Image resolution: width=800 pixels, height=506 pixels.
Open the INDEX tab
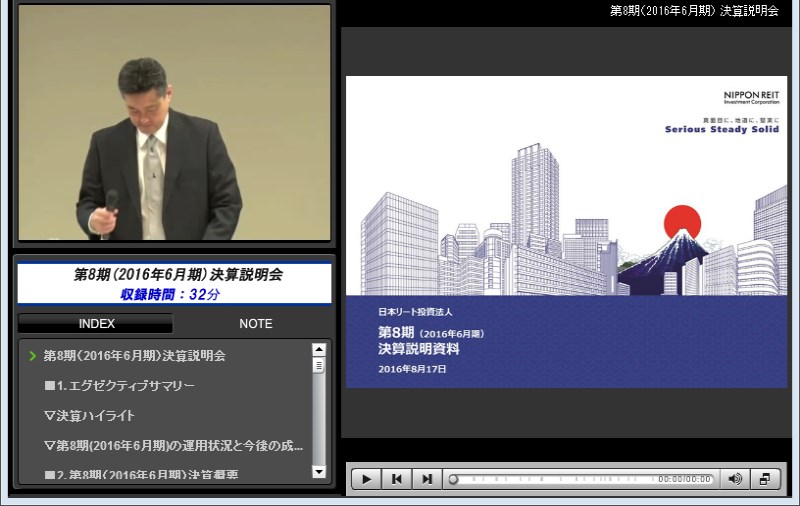96,323
